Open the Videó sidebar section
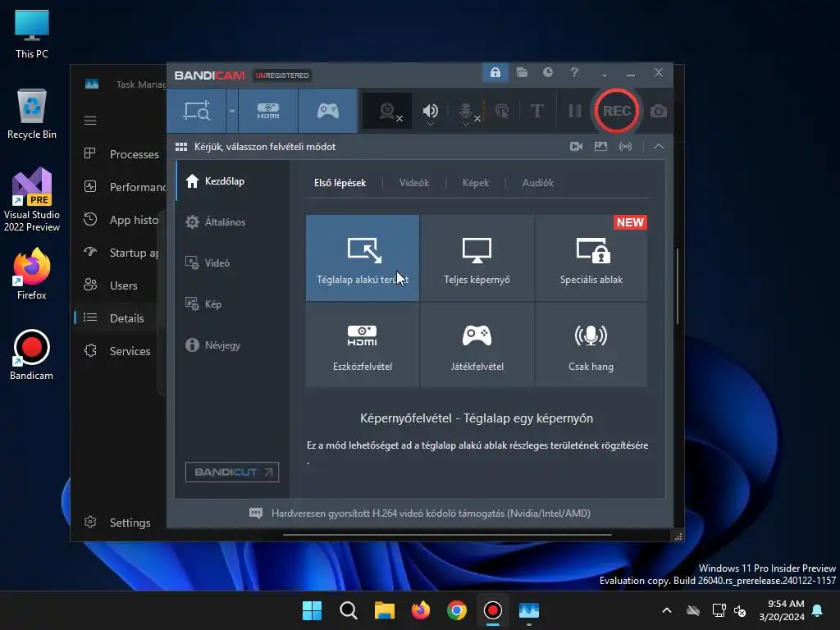Screen dimensions: 840x630 tap(232, 263)
